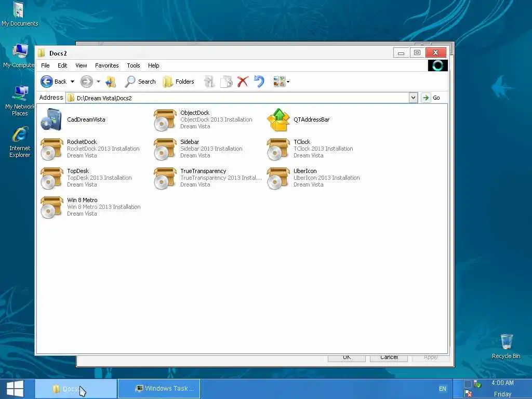This screenshot has height=399, width=532.
Task: Open the Start button on taskbar
Action: [x=15, y=389]
